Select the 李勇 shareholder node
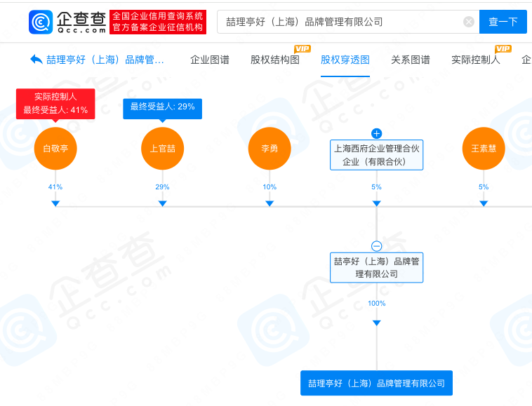Image resolution: width=532 pixels, height=406 pixels. tap(270, 149)
